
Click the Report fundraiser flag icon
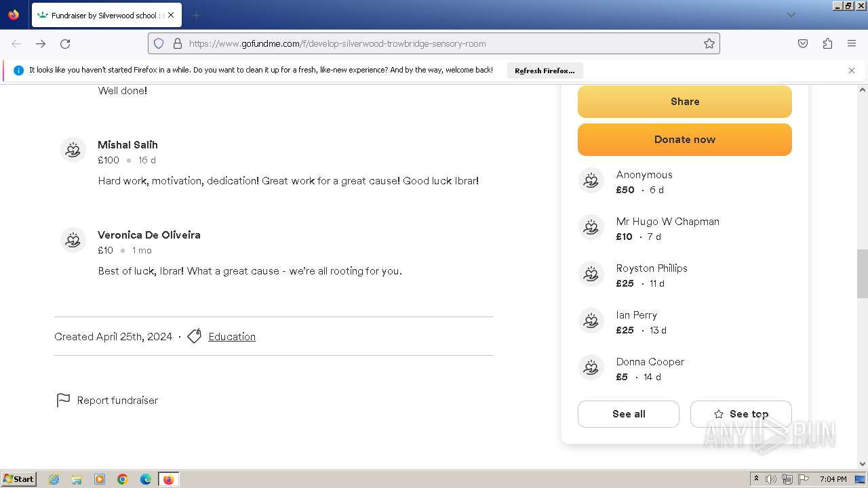[x=63, y=401]
